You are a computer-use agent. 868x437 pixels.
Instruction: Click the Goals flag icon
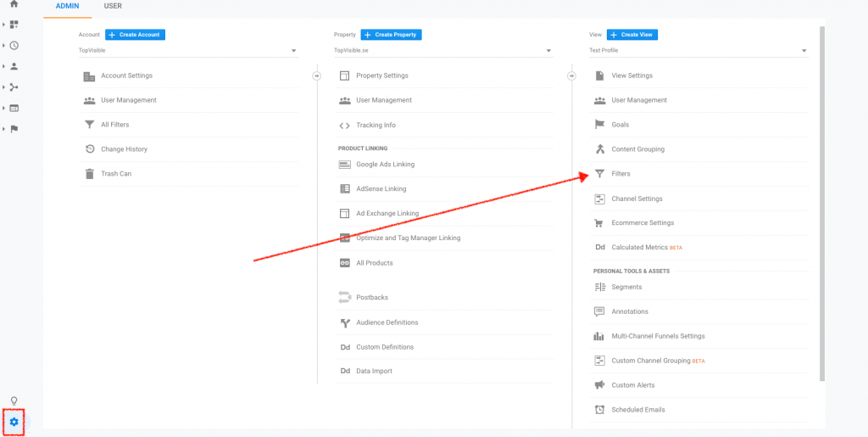click(x=599, y=125)
